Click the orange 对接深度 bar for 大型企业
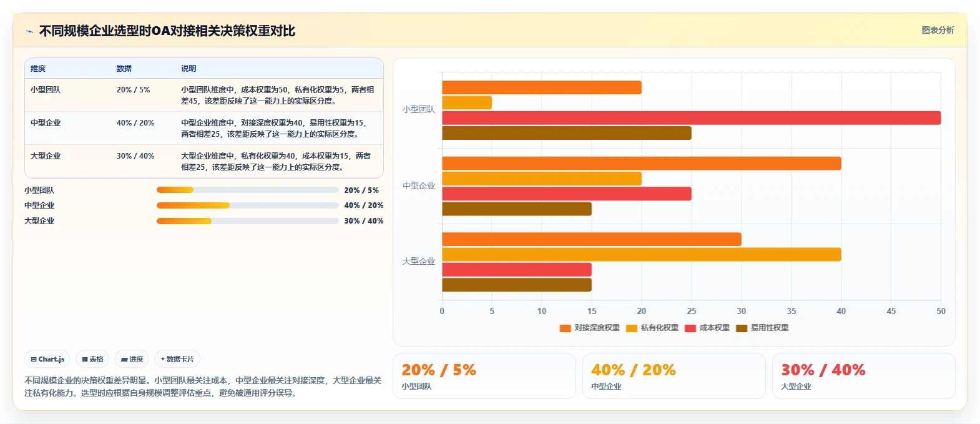 (592, 239)
